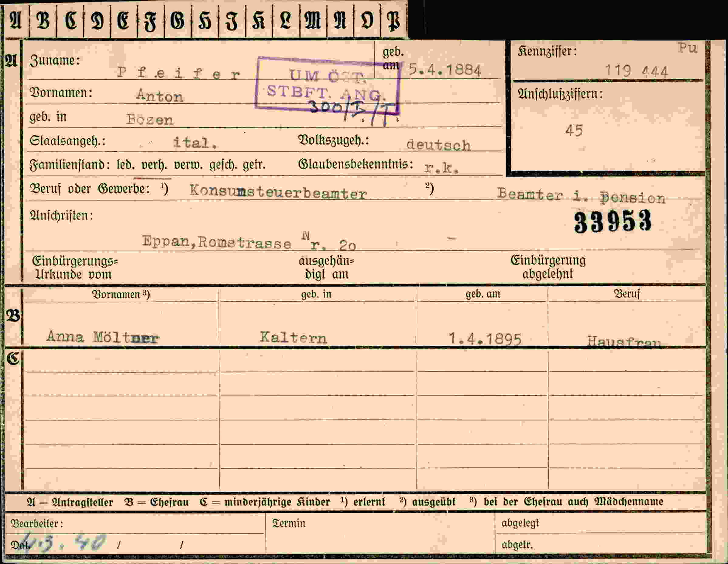This screenshot has width=728, height=564.
Task: Click the "Beruf oder Gewerbe:" label
Action: pyautogui.click(x=90, y=189)
